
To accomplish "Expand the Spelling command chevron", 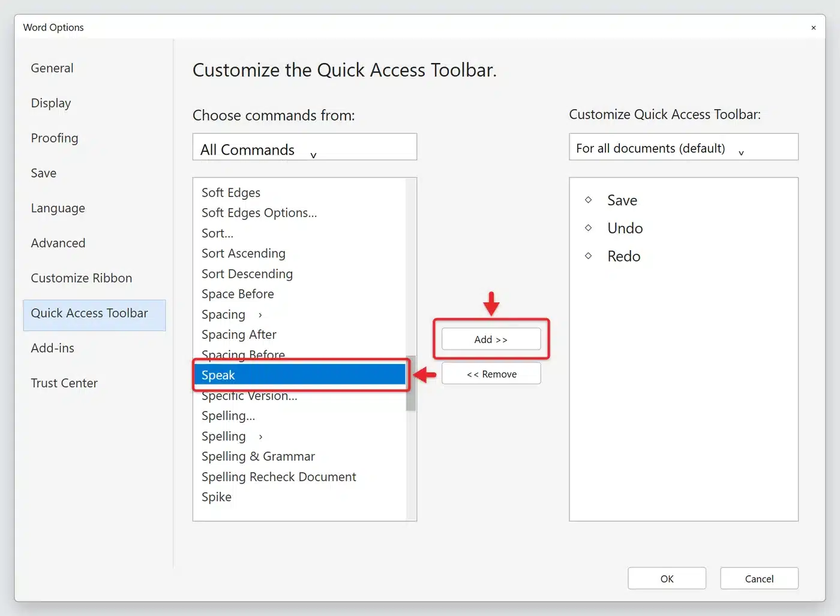I will [x=260, y=437].
